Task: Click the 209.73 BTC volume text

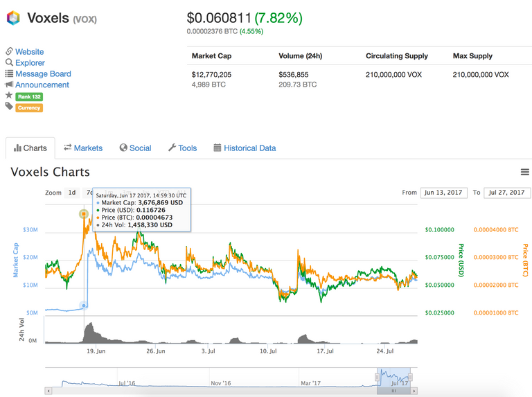Action: (x=298, y=85)
